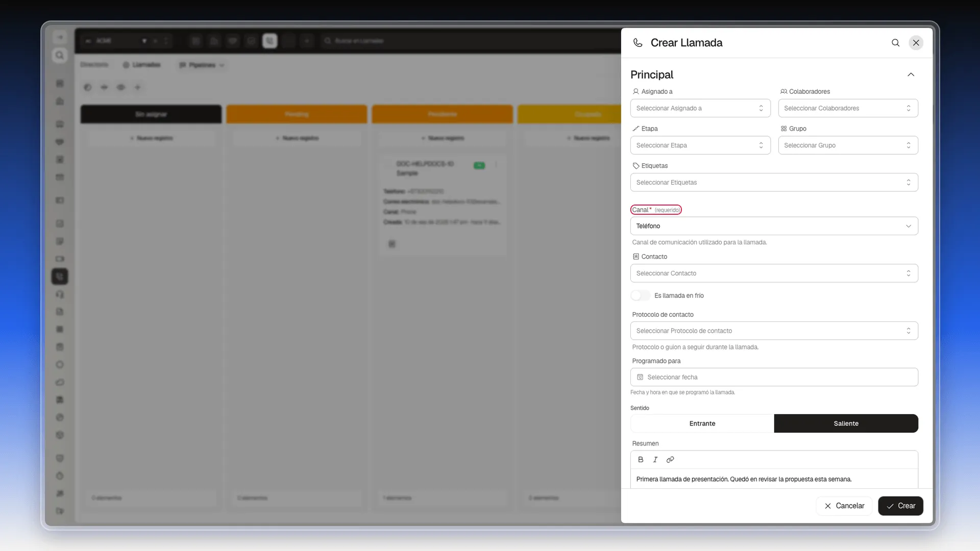Screen dimensions: 980x551
Task: Click the phone icon beside Crear Llamada
Action: (x=638, y=43)
